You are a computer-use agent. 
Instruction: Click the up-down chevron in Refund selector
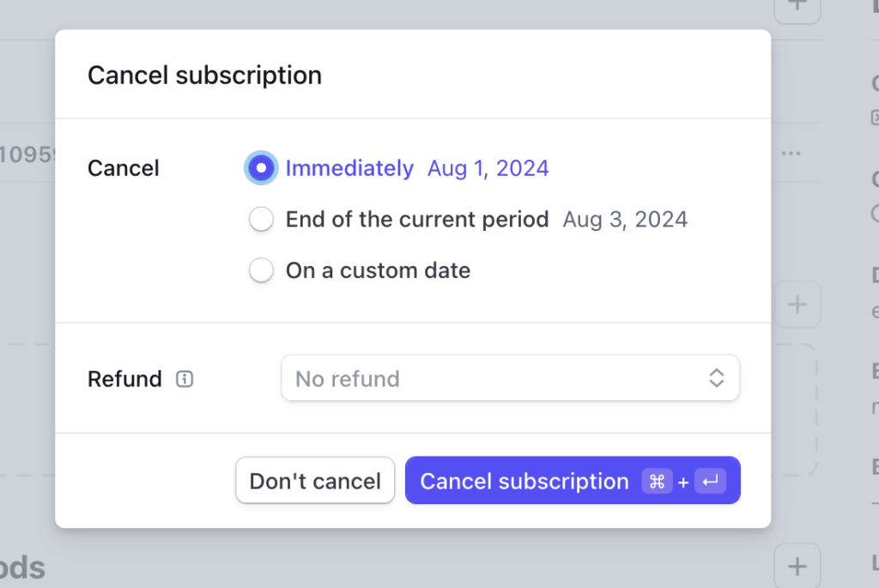[717, 379]
